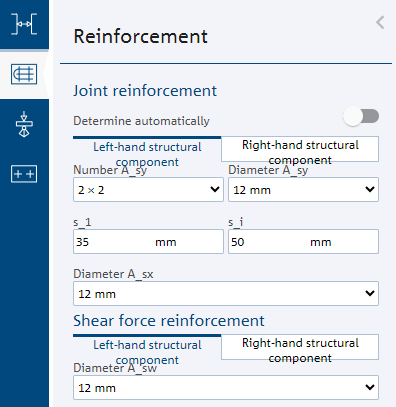
Task: Click the s_1 input field
Action: pos(148,241)
